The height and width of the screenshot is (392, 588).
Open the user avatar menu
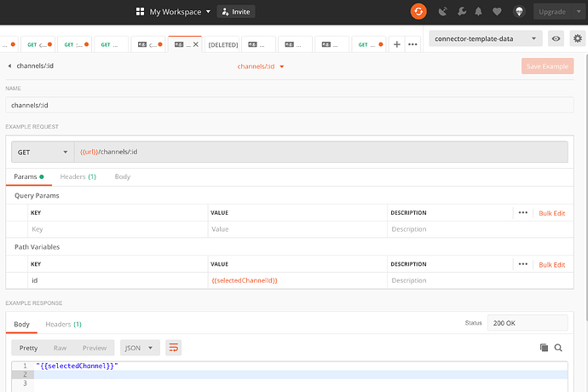[x=519, y=12]
